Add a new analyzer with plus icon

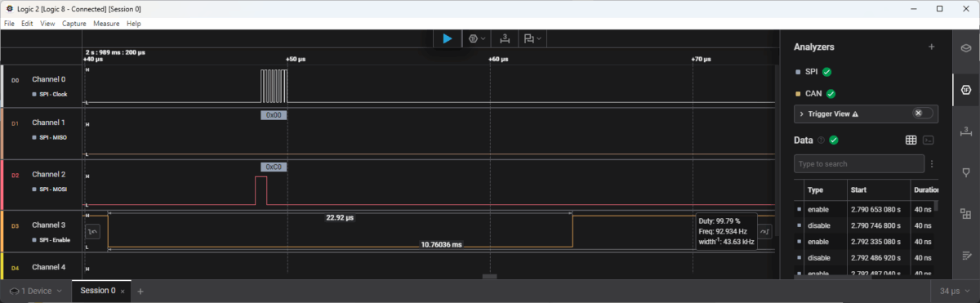(x=931, y=47)
